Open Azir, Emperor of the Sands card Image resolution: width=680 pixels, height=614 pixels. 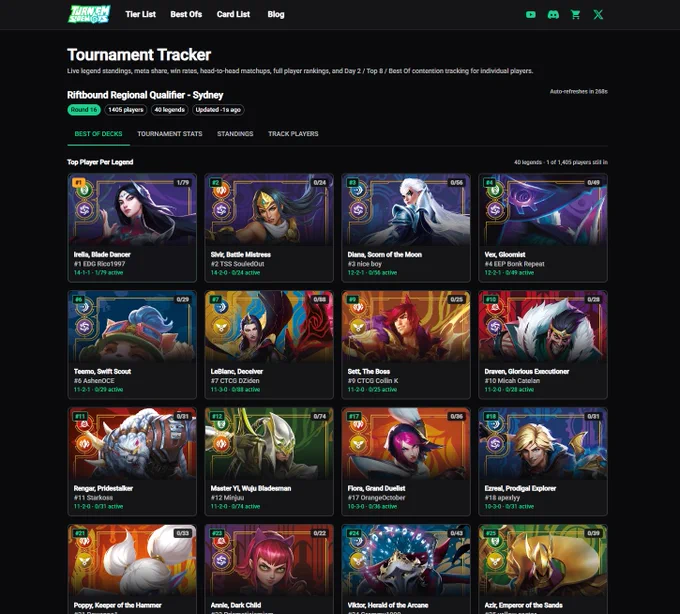543,569
